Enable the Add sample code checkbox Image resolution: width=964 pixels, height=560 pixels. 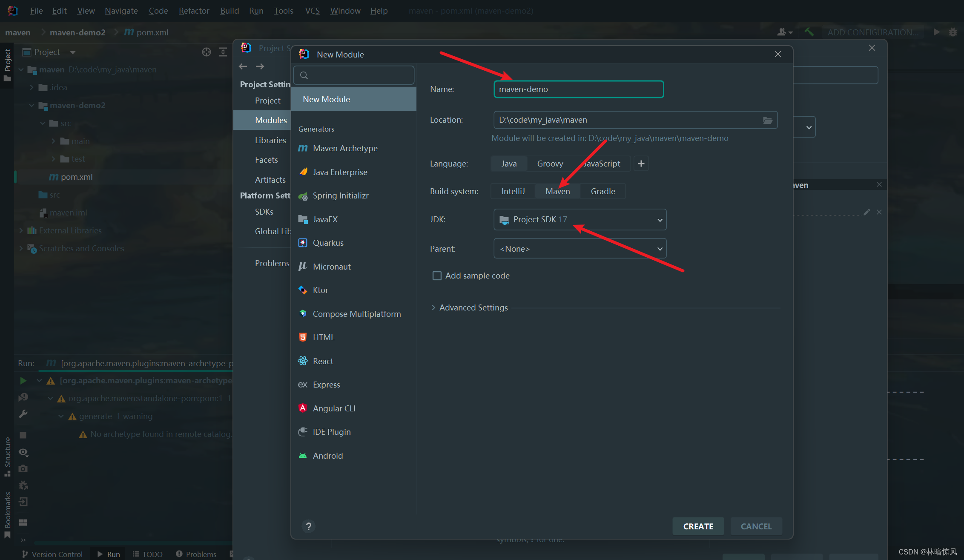click(x=437, y=276)
